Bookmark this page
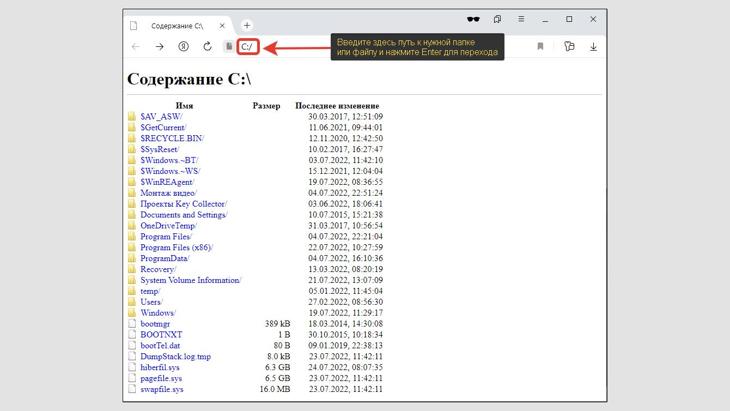730x411 pixels. 540,47
